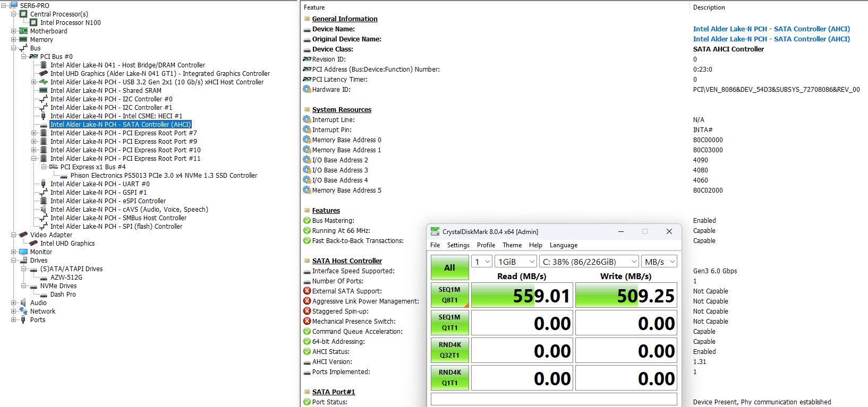Start the SEQ1M Q8T1 test
This screenshot has height=407, width=868.
point(449,295)
